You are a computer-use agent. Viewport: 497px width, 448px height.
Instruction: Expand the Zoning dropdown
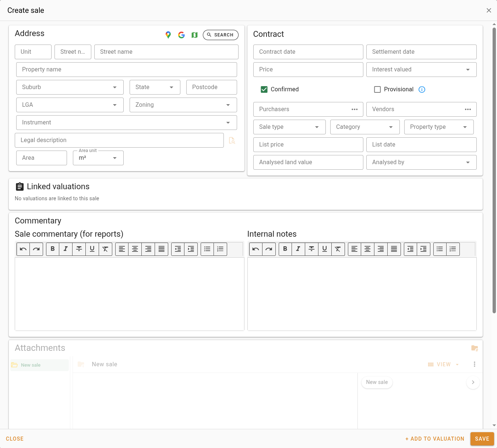pyautogui.click(x=183, y=105)
